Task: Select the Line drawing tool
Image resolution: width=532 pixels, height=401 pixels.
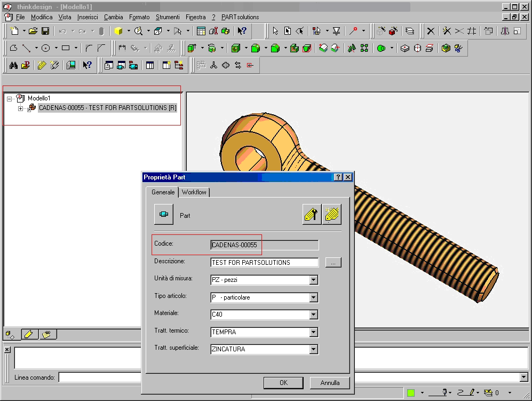Action: pyautogui.click(x=26, y=48)
